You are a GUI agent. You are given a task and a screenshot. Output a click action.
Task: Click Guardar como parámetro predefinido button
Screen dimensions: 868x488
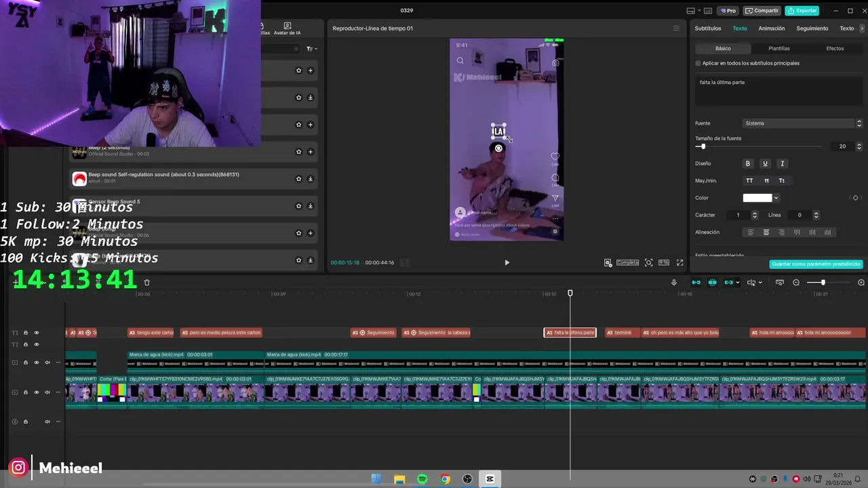coord(816,264)
